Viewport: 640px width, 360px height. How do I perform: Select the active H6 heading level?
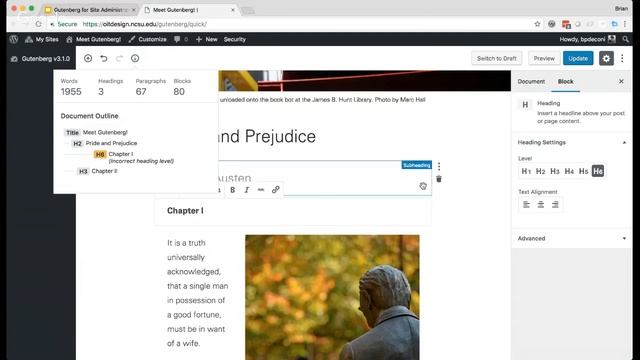598,171
